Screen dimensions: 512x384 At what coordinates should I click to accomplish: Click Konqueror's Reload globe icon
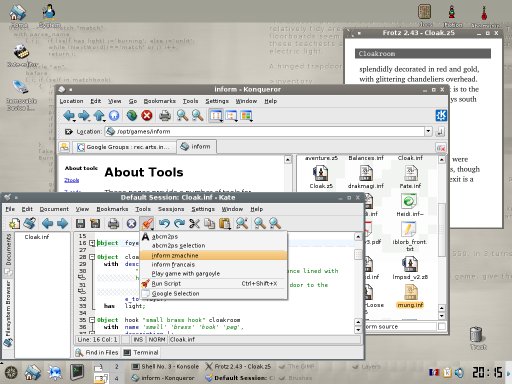[132, 116]
